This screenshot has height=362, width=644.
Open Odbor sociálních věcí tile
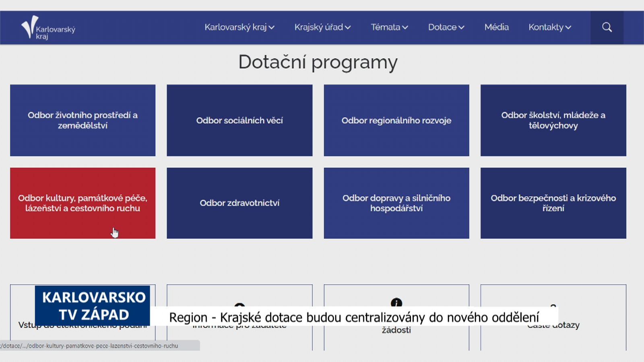coord(239,120)
